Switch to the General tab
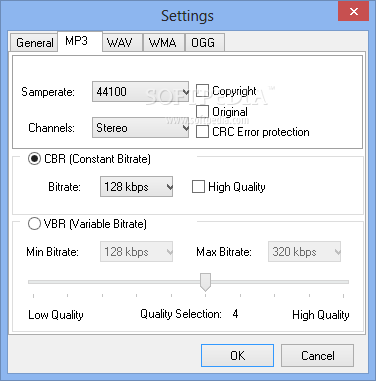 click(34, 43)
